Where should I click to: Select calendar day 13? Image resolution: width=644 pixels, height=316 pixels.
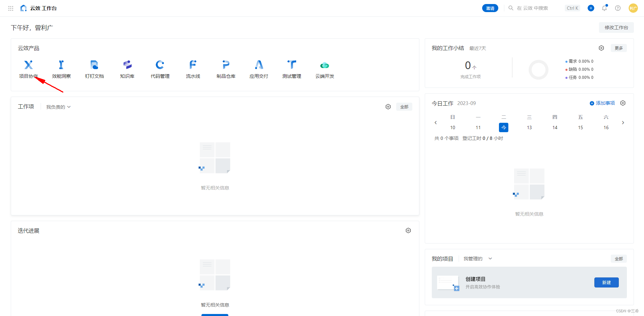(x=529, y=127)
